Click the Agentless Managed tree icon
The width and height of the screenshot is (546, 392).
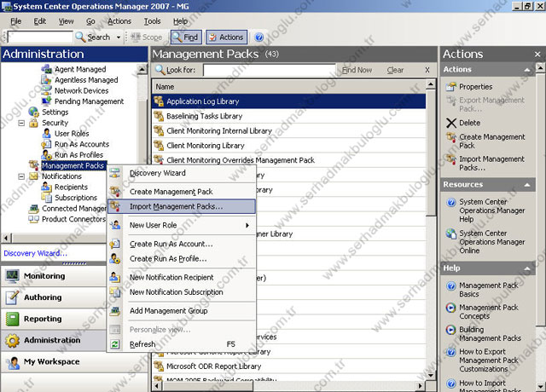click(46, 79)
